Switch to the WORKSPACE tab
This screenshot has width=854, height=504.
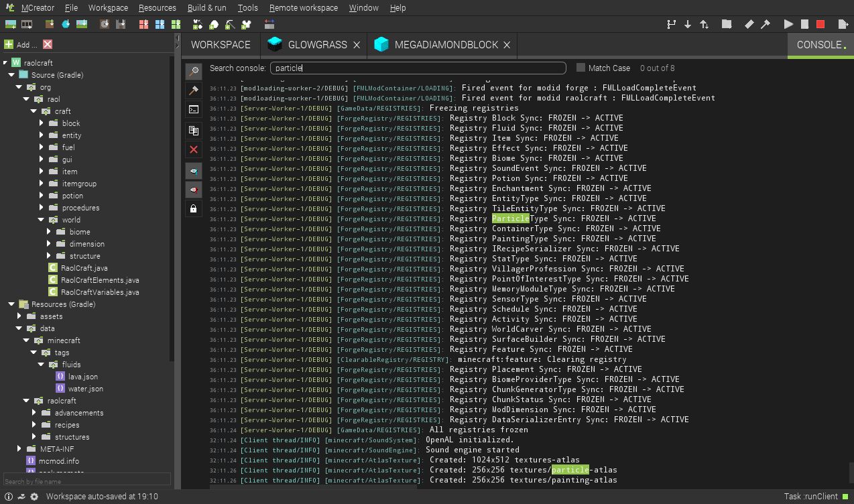coord(221,45)
